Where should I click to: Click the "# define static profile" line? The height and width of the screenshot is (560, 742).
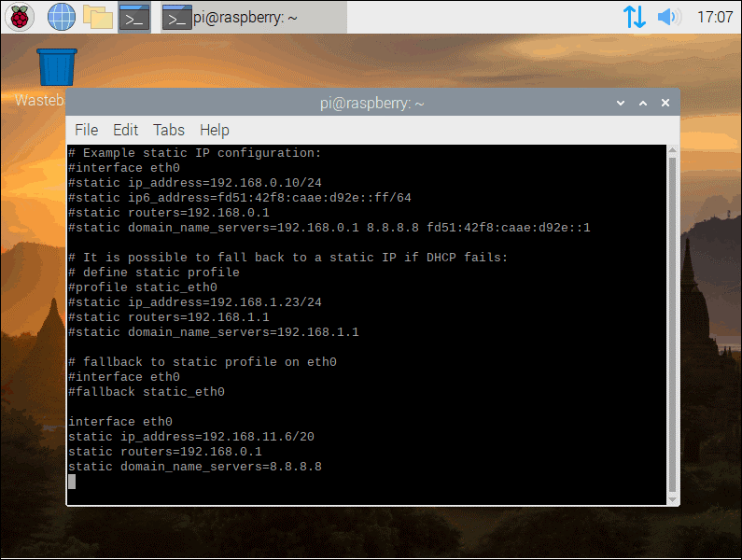point(154,273)
